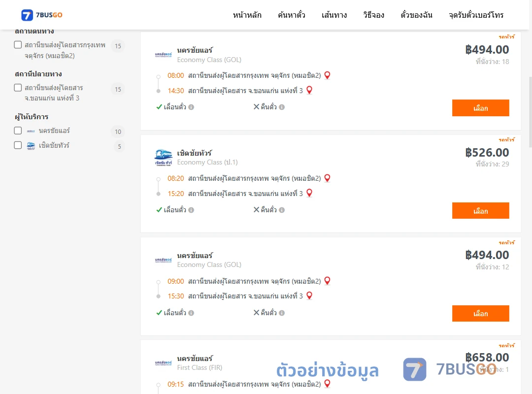Open map pin for 09:15 departure station
This screenshot has width=532, height=394.
click(327, 384)
